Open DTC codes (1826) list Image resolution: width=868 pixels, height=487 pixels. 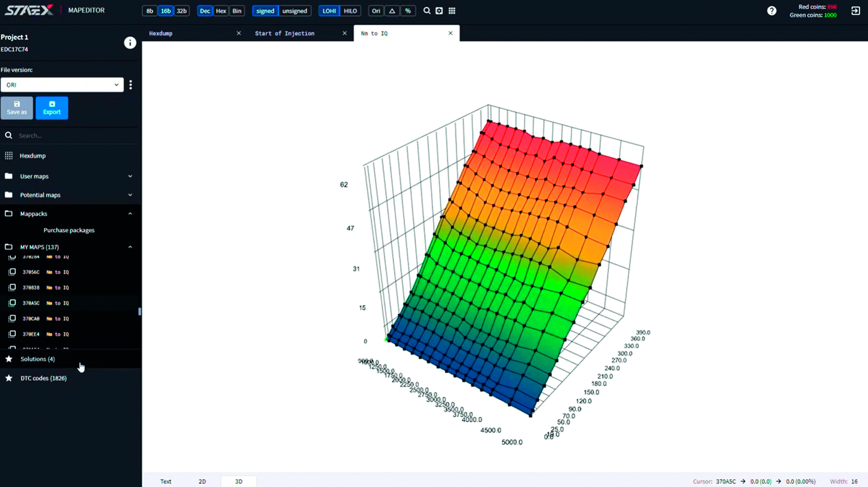coord(71,378)
